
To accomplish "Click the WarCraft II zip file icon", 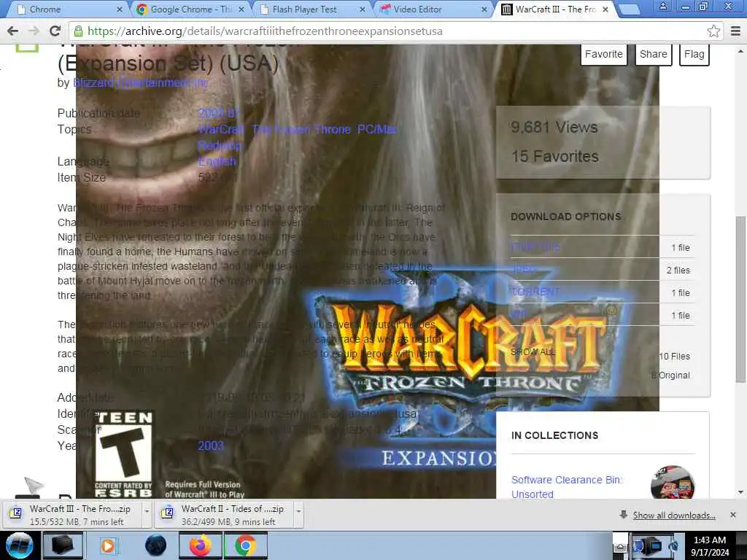I will 168,513.
